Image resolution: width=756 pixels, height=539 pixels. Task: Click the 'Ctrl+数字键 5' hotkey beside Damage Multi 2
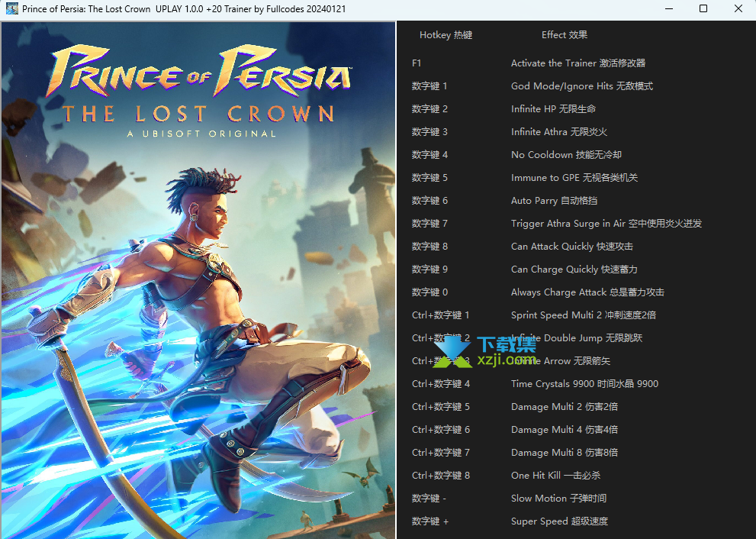click(x=441, y=407)
